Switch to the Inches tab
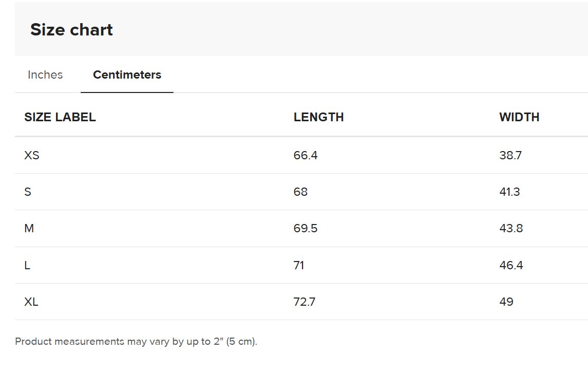Screen dimensions: 588x372 pos(45,75)
